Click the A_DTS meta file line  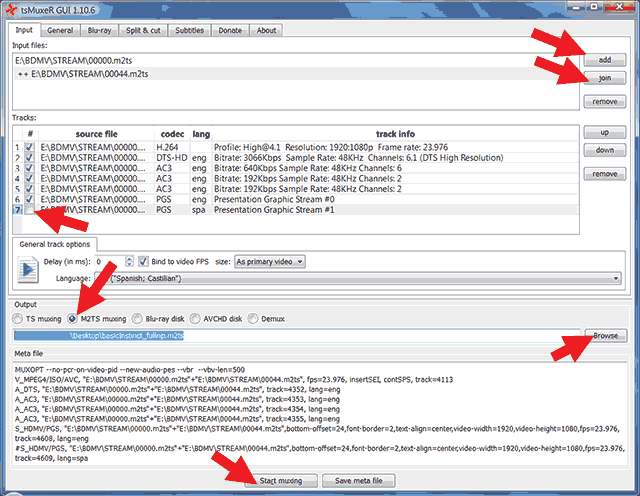click(177, 389)
